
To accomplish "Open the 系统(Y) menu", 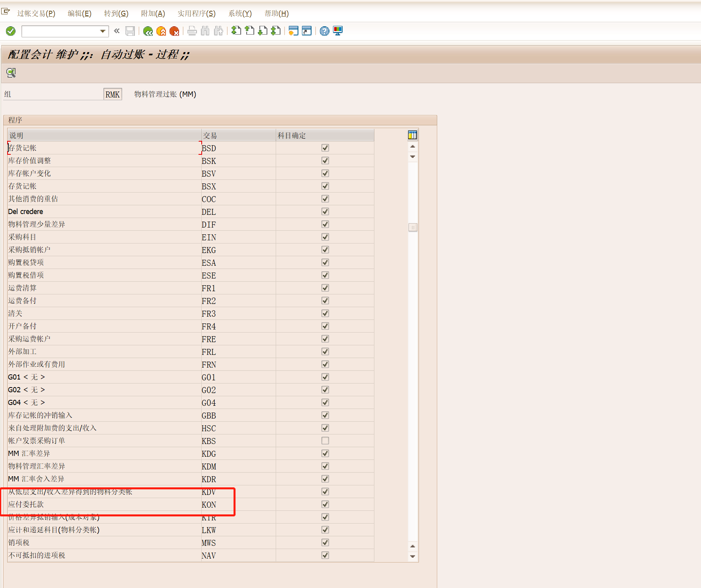I will [240, 14].
